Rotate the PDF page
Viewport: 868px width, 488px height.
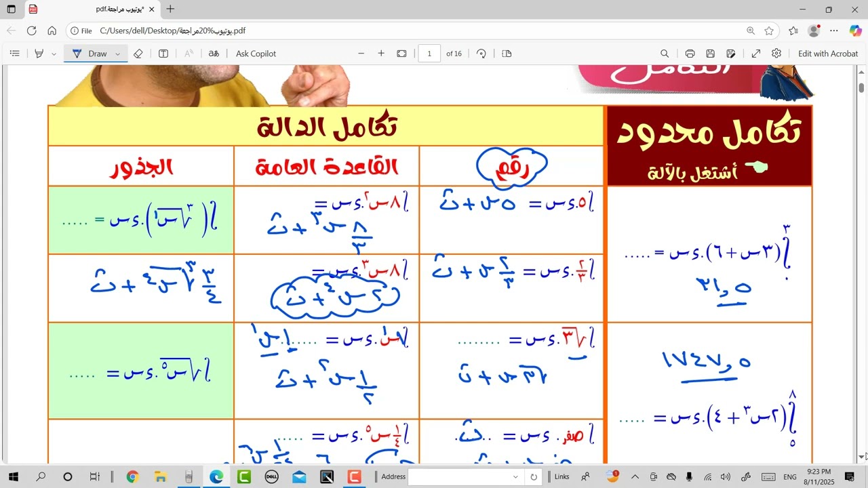click(x=481, y=54)
